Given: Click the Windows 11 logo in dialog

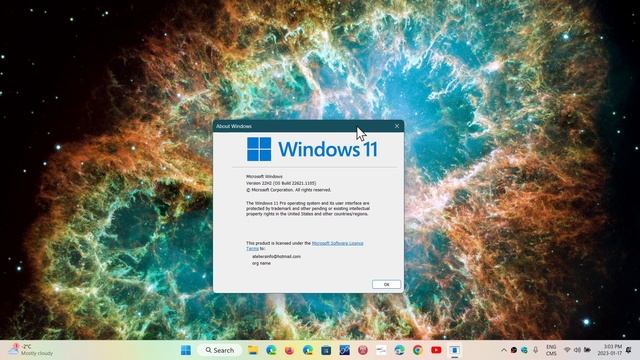Looking at the screenshot, I should pyautogui.click(x=312, y=149).
